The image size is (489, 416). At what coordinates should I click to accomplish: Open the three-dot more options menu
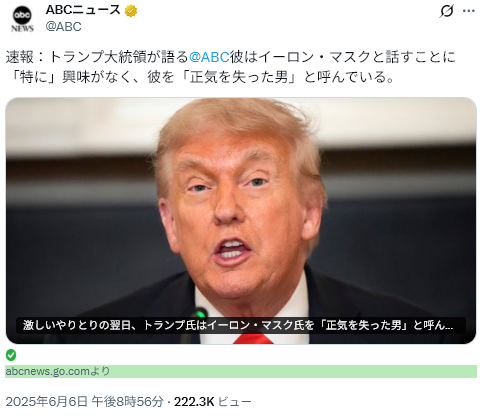pos(469,11)
